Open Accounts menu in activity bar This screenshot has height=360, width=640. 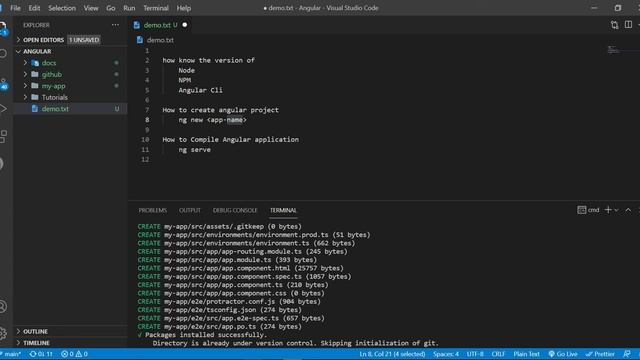(2, 307)
